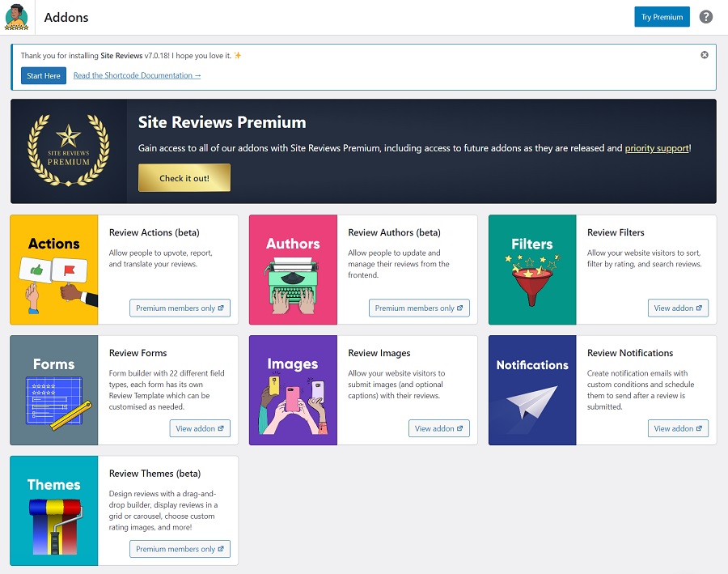Click the Review Notifications title
Viewport: 728px width, 574px height.
[x=630, y=353]
